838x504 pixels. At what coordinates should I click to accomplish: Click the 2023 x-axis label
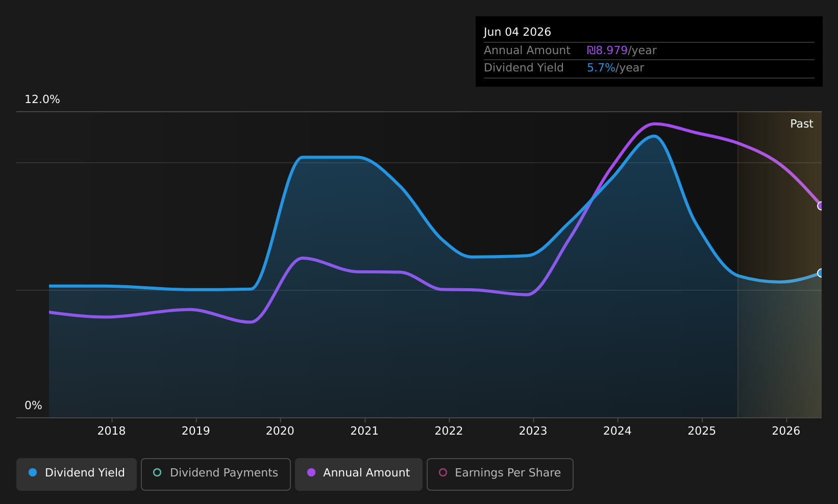click(533, 431)
